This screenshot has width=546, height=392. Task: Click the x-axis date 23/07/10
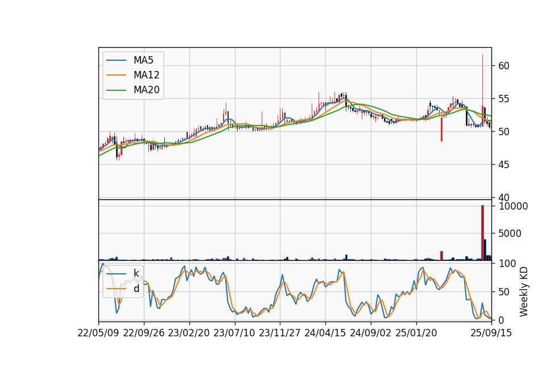coord(234,333)
